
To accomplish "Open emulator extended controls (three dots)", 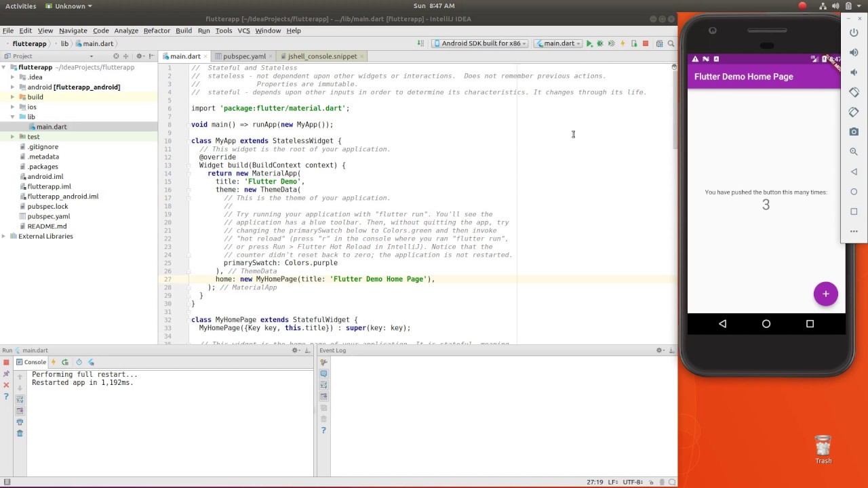I will click(x=854, y=231).
